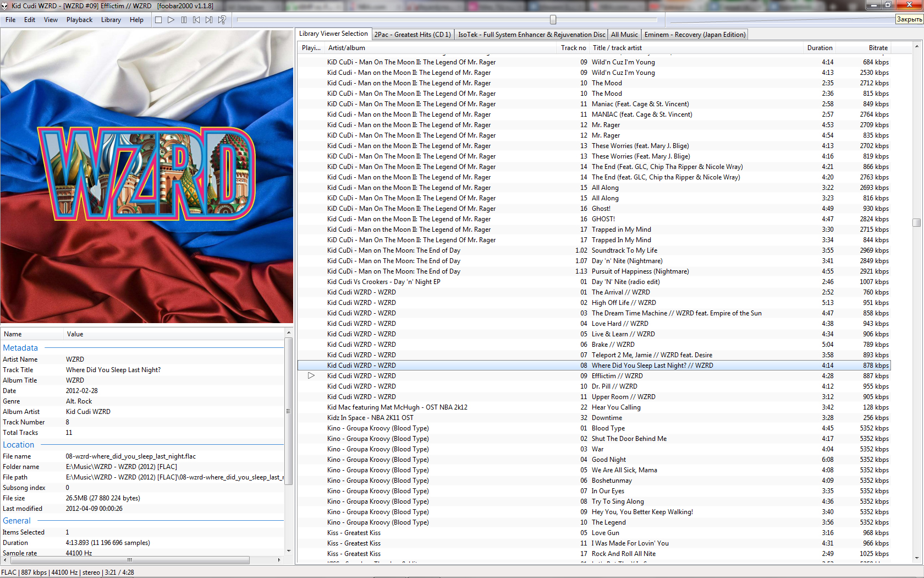Select the track Where Did You Sleep Last Night? // WZRD
This screenshot has height=578, width=924.
click(593, 366)
